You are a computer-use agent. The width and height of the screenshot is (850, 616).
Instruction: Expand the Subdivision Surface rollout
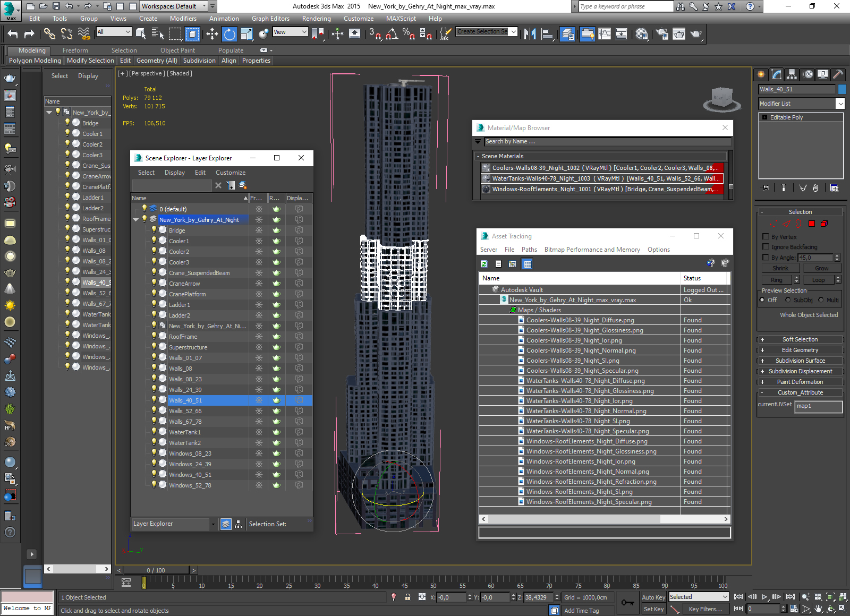pyautogui.click(x=800, y=361)
